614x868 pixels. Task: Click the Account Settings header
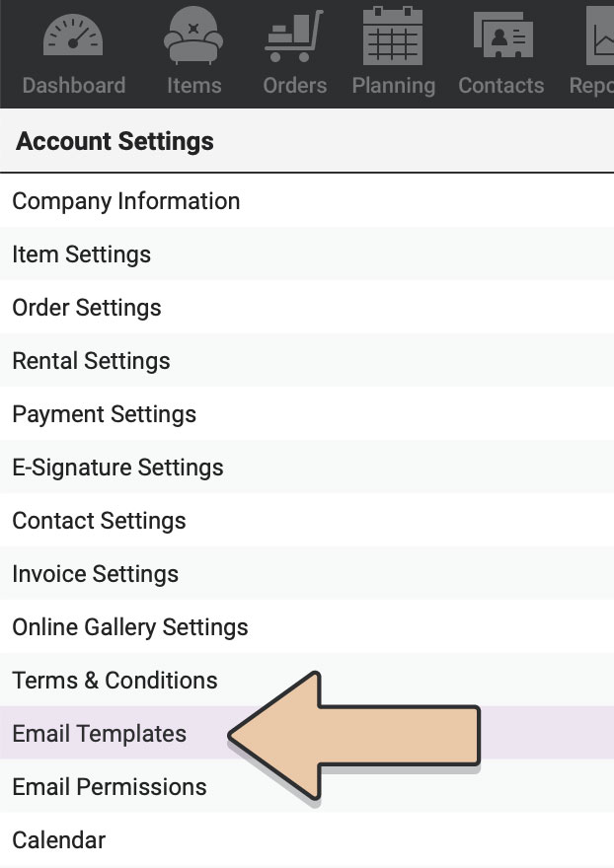tap(115, 141)
